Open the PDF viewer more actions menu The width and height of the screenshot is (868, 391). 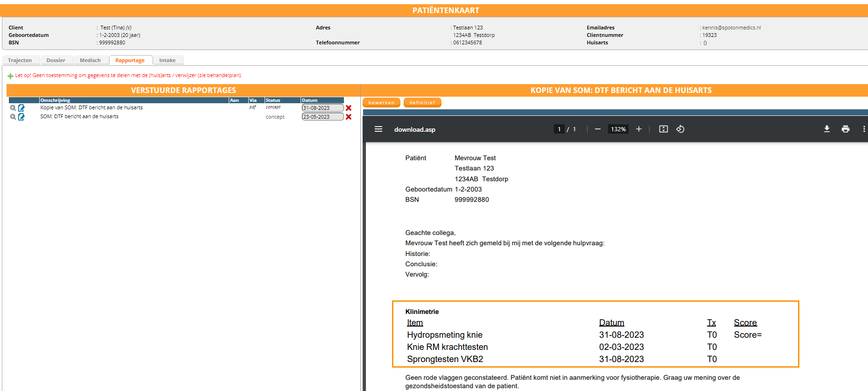point(864,129)
